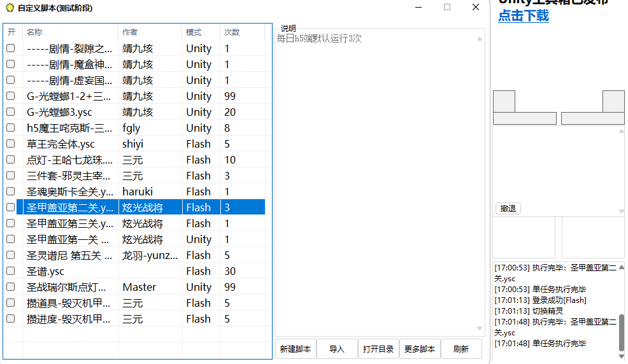Click log panel scrollbar thumb

[x=622, y=333]
